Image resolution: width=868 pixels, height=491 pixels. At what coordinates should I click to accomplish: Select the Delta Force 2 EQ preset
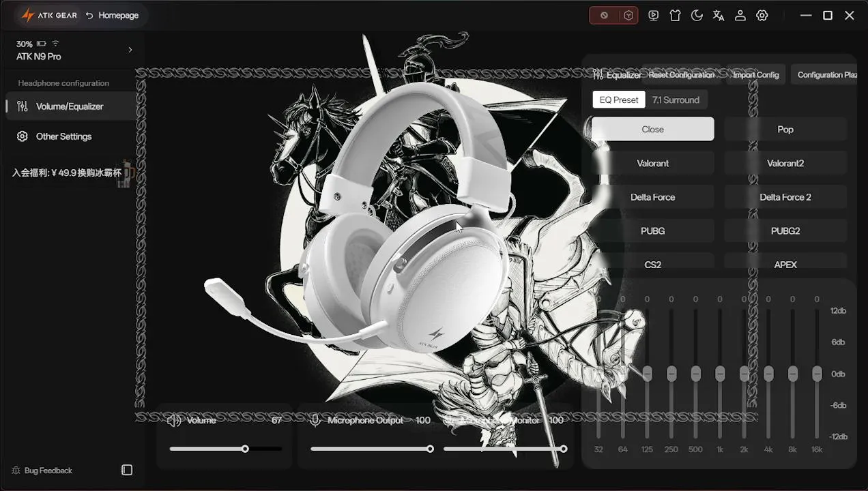785,197
